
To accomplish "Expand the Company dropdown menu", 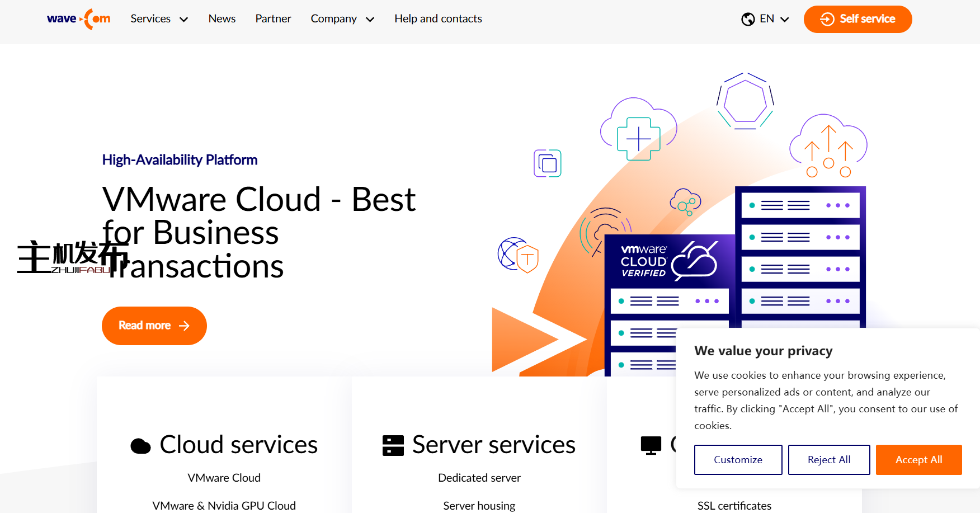I will (x=342, y=19).
